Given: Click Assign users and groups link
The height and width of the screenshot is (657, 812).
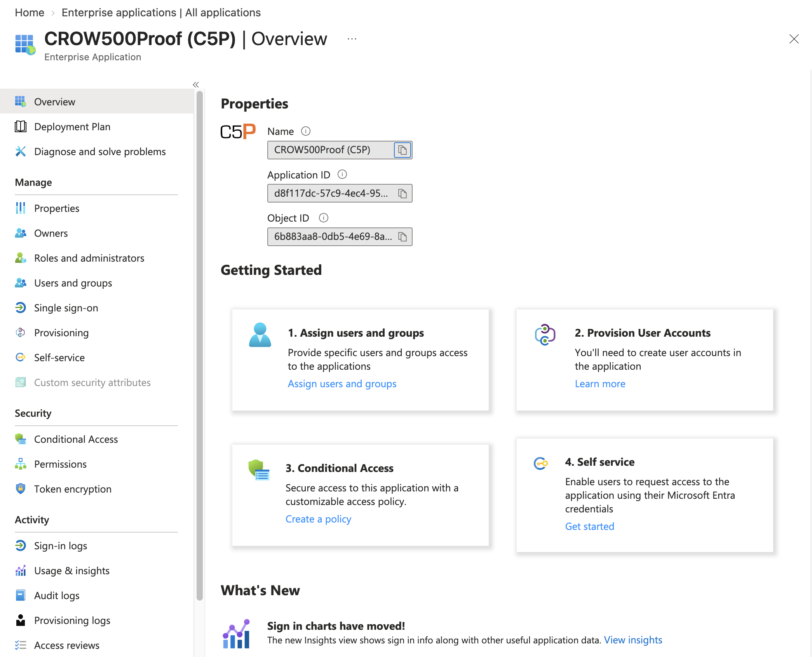Looking at the screenshot, I should [342, 384].
